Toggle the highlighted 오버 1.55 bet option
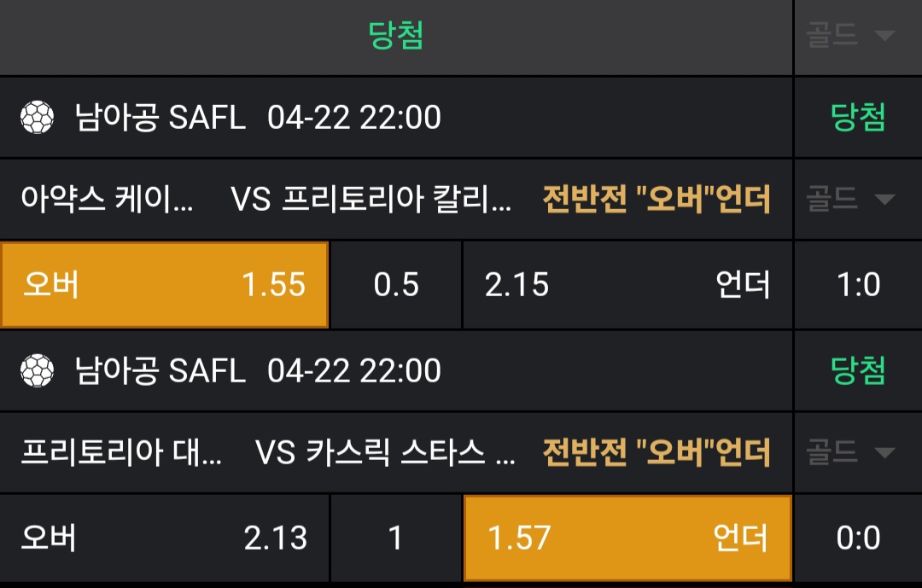This screenshot has width=922, height=588. 165,284
